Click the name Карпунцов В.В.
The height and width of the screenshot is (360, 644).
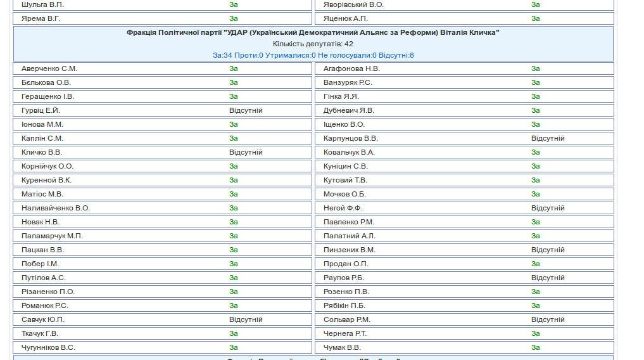(350, 139)
